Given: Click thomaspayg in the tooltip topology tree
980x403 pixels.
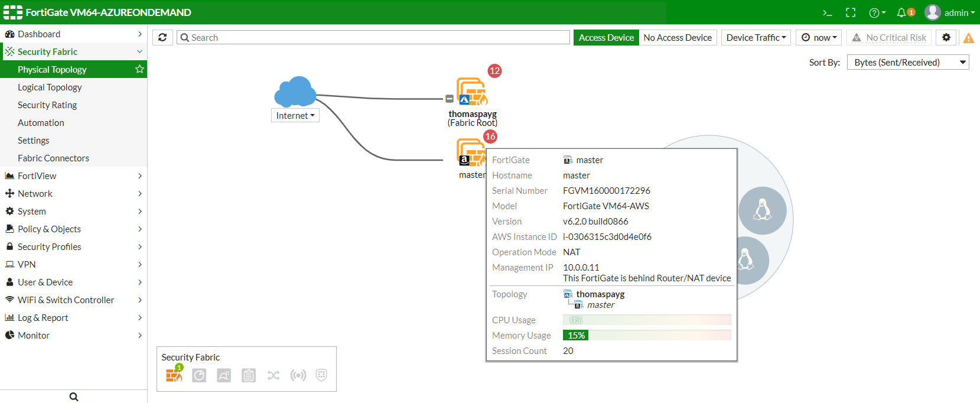Looking at the screenshot, I should coord(600,294).
